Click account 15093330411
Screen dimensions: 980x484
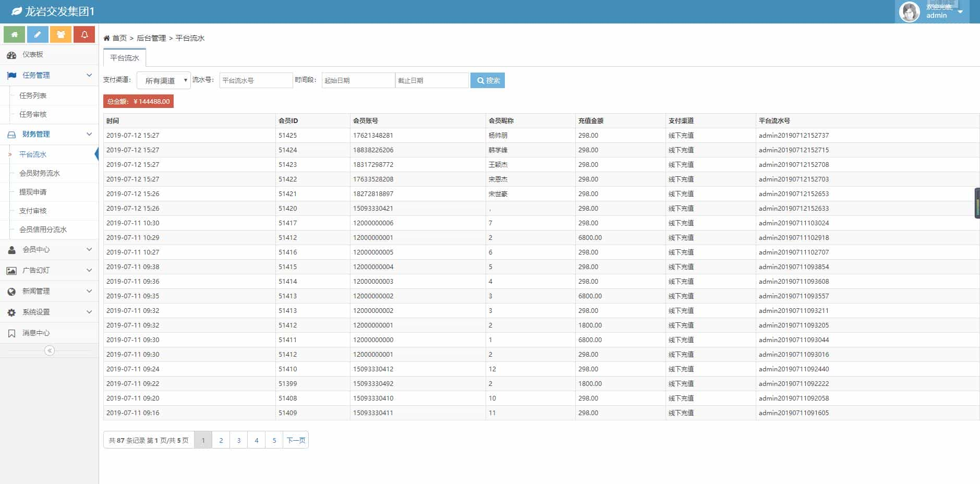pos(373,413)
